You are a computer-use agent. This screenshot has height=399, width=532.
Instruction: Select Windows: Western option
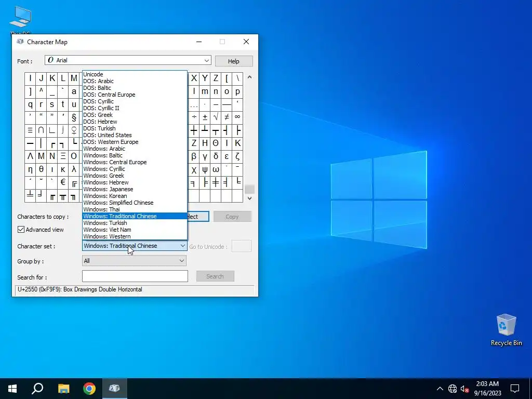pos(135,236)
